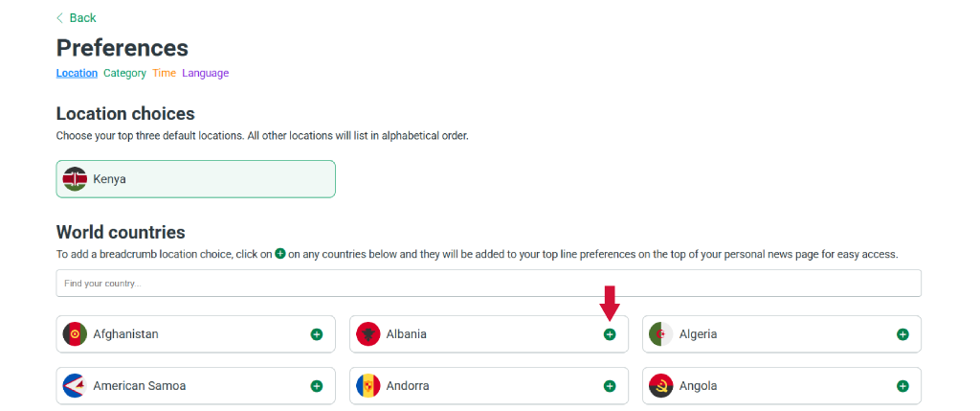
Task: Add Albania using the plus icon
Action: pos(610,334)
